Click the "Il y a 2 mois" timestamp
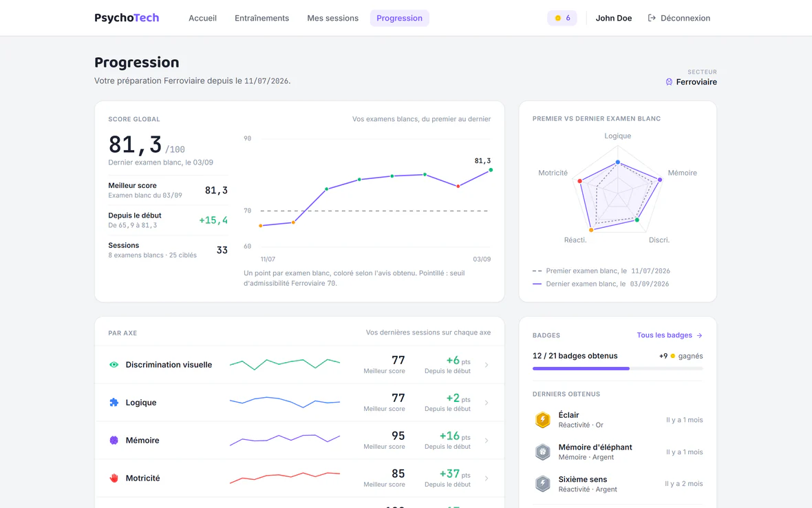Image resolution: width=812 pixels, height=508 pixels. click(x=683, y=484)
